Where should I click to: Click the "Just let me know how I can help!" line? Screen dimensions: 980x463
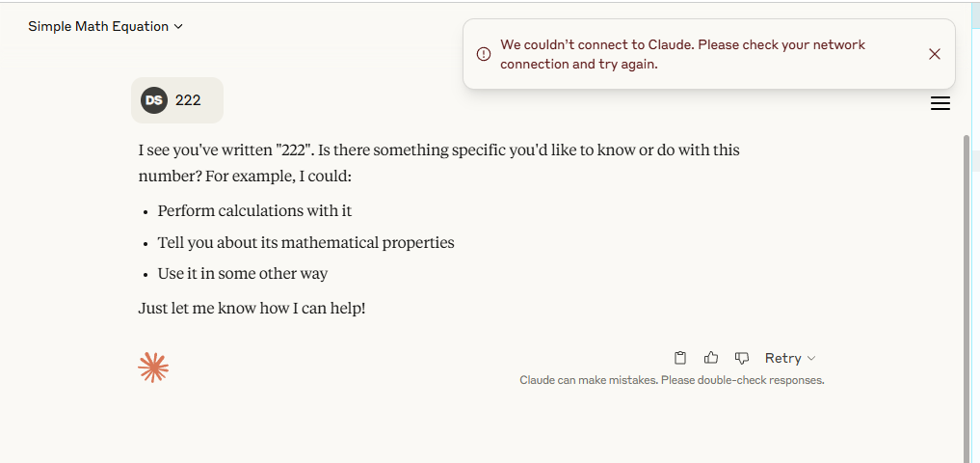pos(252,309)
